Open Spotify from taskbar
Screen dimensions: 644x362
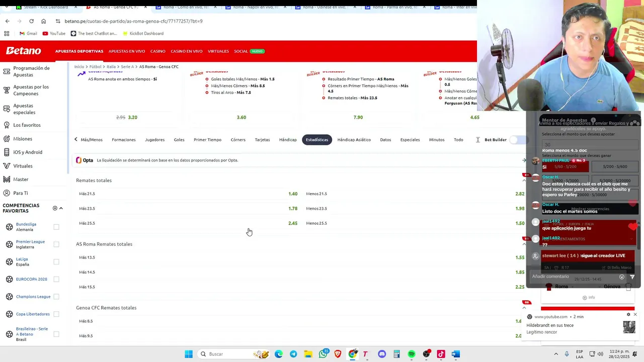point(412,354)
